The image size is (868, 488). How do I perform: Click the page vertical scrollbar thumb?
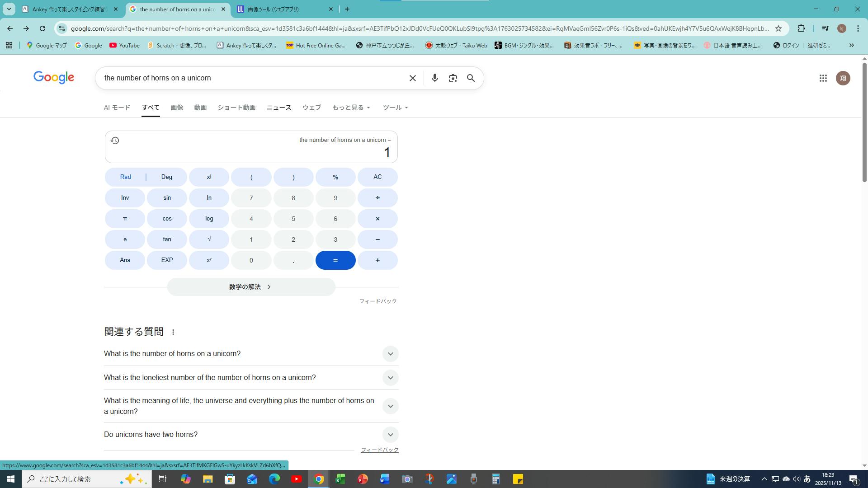864,122
